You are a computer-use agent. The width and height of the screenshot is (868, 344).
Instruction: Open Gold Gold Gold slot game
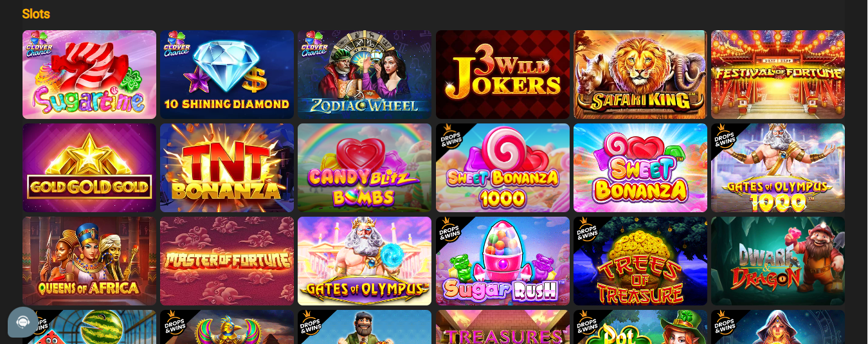[x=89, y=168]
